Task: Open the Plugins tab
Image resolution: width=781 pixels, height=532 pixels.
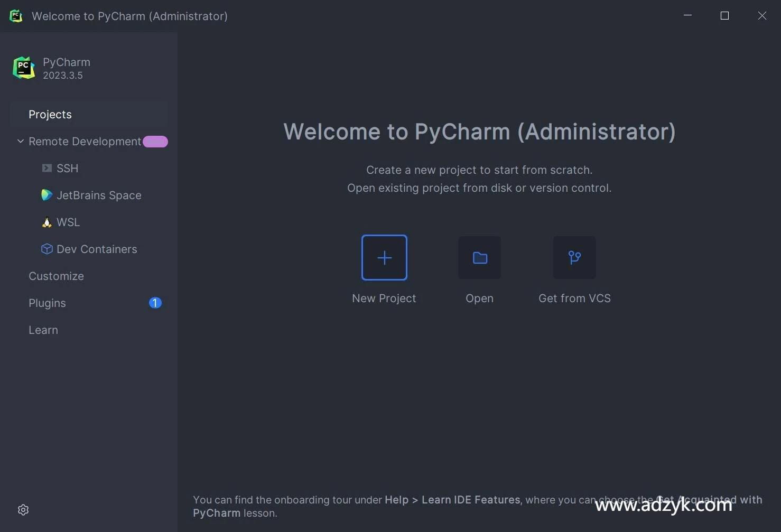Action: 47,303
